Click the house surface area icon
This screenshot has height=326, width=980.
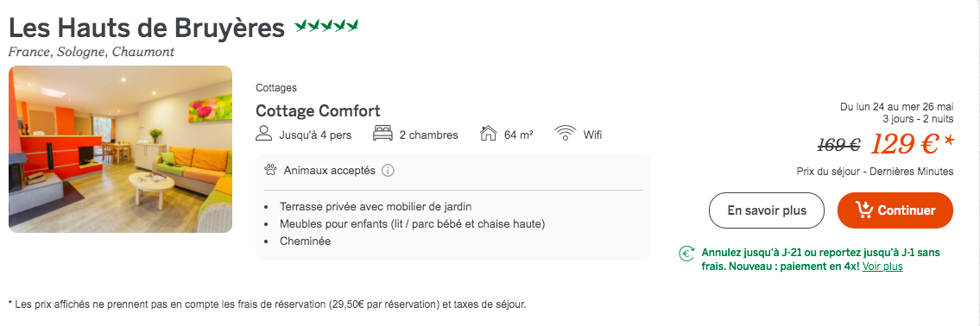click(x=488, y=134)
